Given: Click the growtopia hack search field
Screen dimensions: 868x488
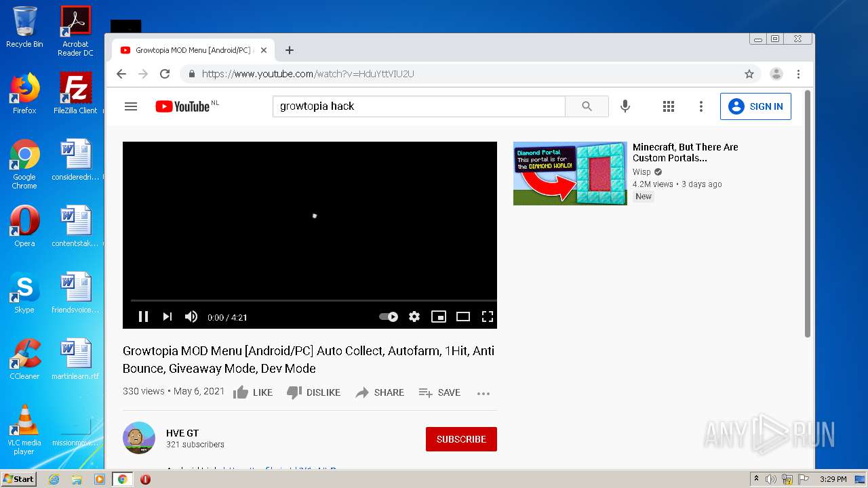Looking at the screenshot, I should [418, 106].
